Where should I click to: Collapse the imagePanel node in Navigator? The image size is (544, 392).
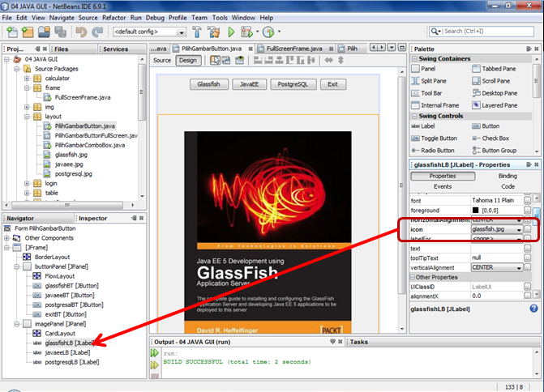pyautogui.click(x=17, y=324)
